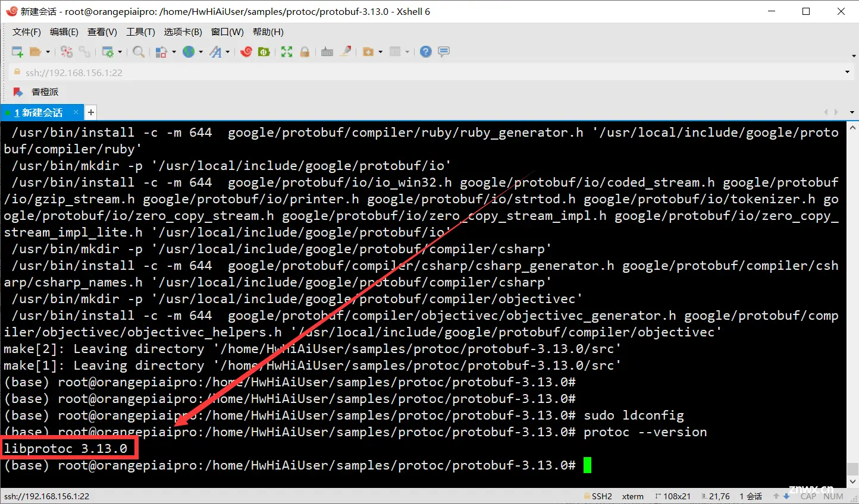
Task: Click the 21,76 cursor position indicator
Action: click(716, 496)
